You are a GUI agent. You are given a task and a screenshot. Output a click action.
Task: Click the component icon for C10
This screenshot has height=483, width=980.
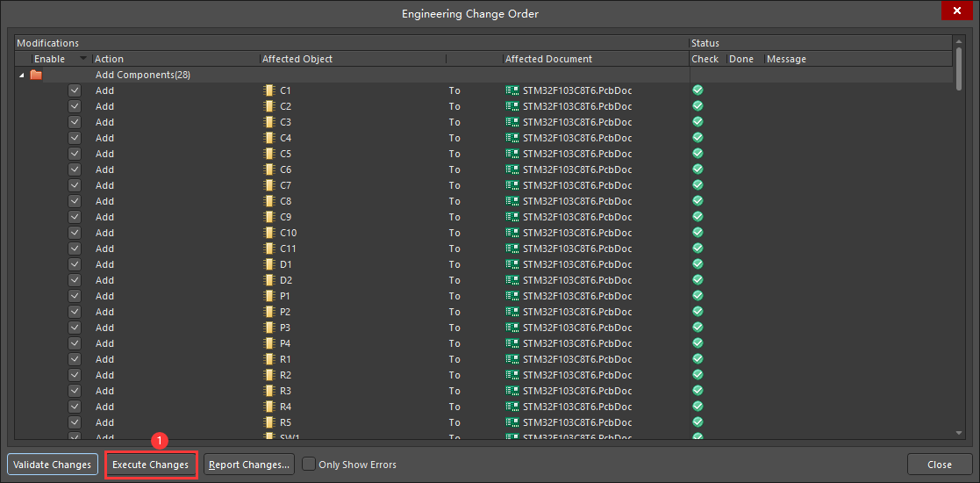269,233
